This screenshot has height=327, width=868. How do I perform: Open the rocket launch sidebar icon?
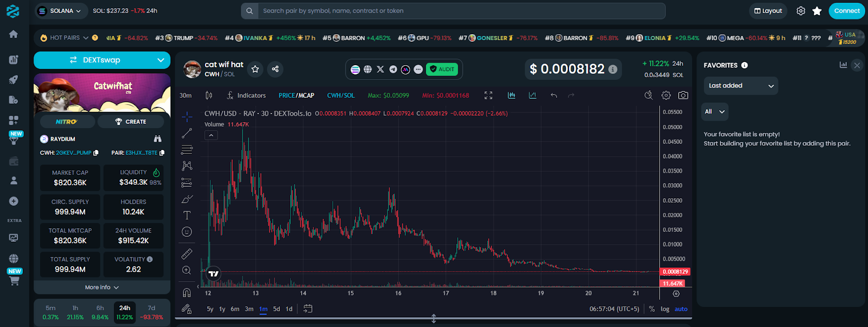pos(14,80)
